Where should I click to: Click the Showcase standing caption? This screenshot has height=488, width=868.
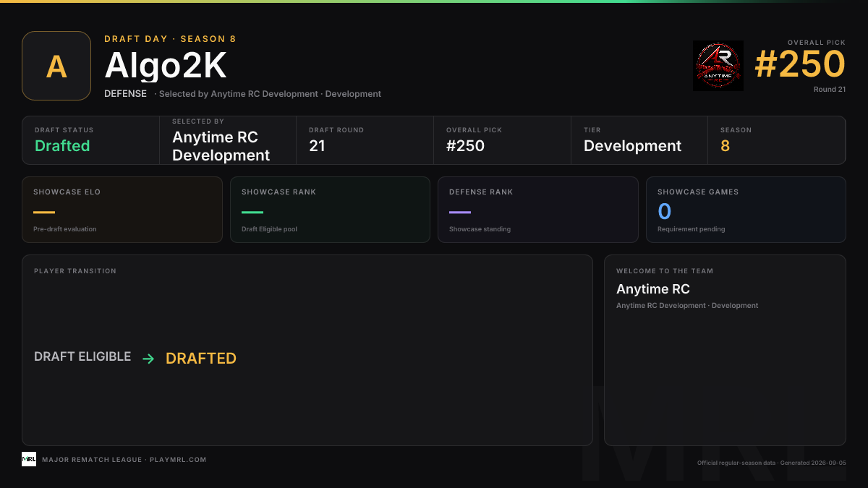(x=480, y=229)
